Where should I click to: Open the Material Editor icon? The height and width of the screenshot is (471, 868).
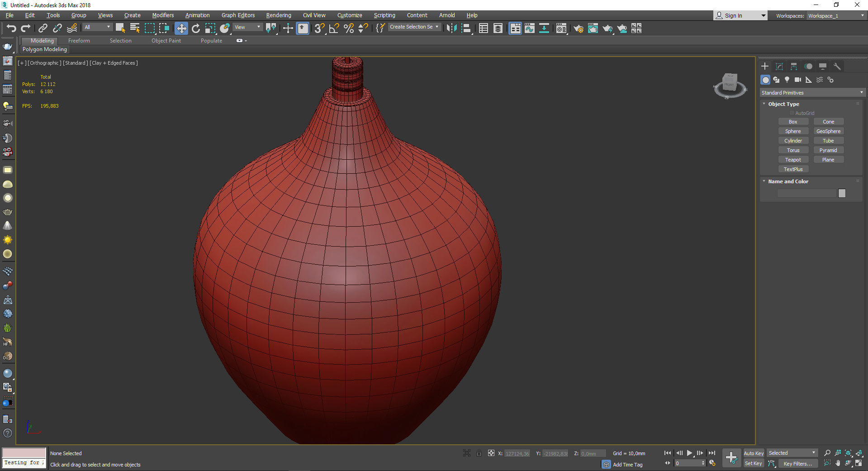coord(561,29)
